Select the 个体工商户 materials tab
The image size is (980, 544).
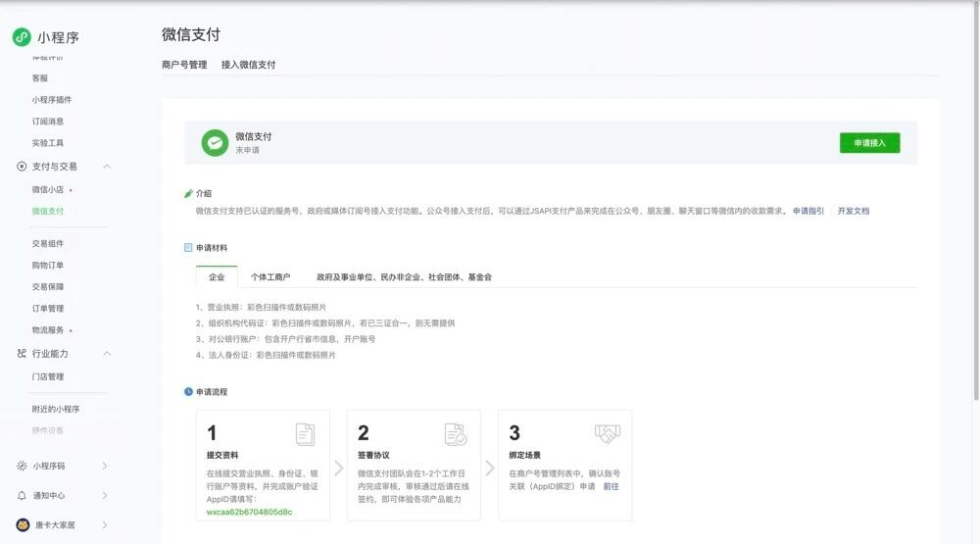tap(270, 277)
